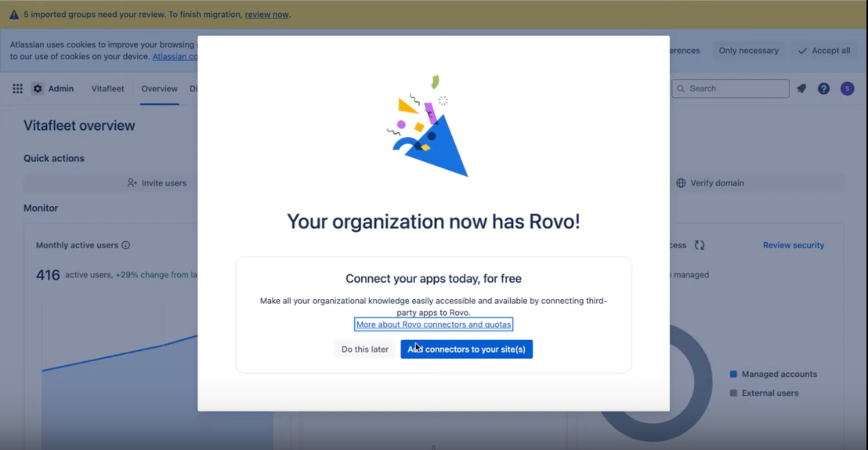Click the Review security link
Image resolution: width=868 pixels, height=450 pixels.
click(x=793, y=245)
